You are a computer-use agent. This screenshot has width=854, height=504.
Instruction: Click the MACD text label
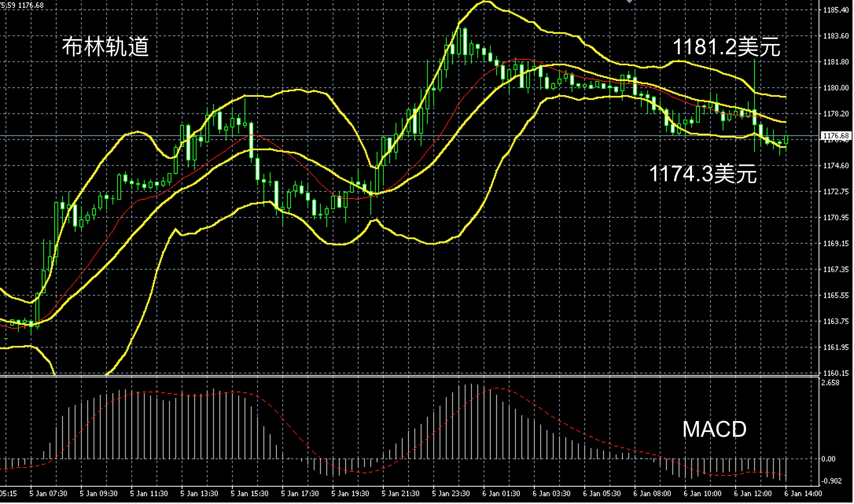tap(714, 429)
